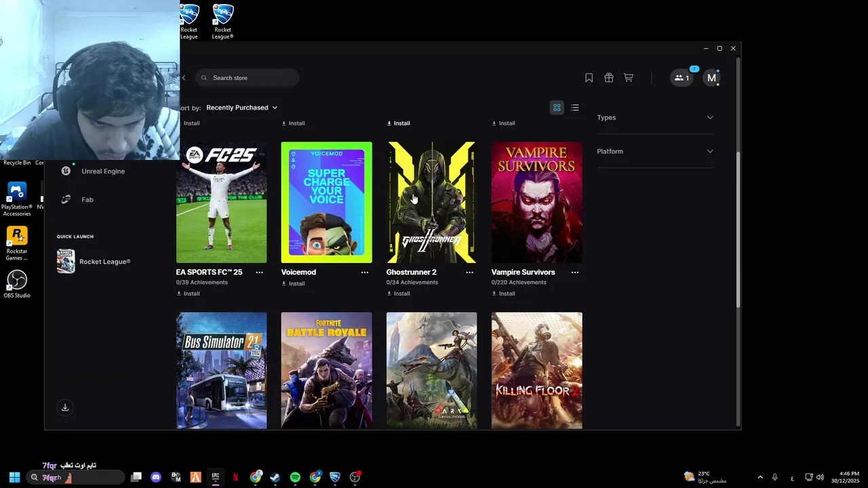Viewport: 868px width, 488px height.
Task: Show hidden system tray icons
Action: [x=760, y=477]
